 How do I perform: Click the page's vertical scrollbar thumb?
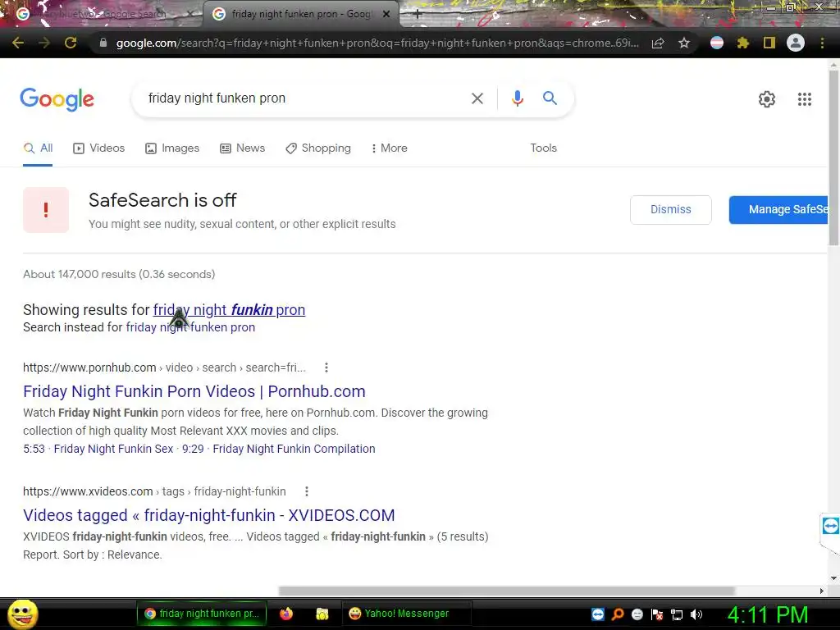[833, 157]
